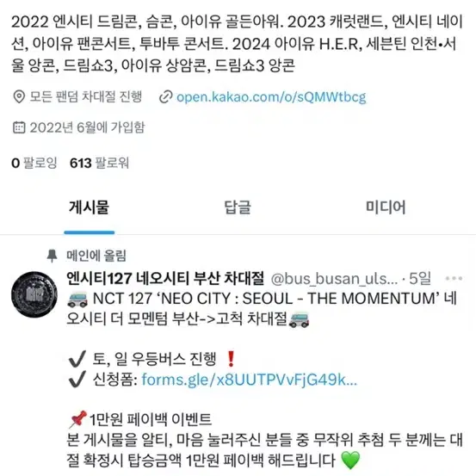Click the pinned post pushpin icon
The height and width of the screenshot is (476, 476).
52,256
